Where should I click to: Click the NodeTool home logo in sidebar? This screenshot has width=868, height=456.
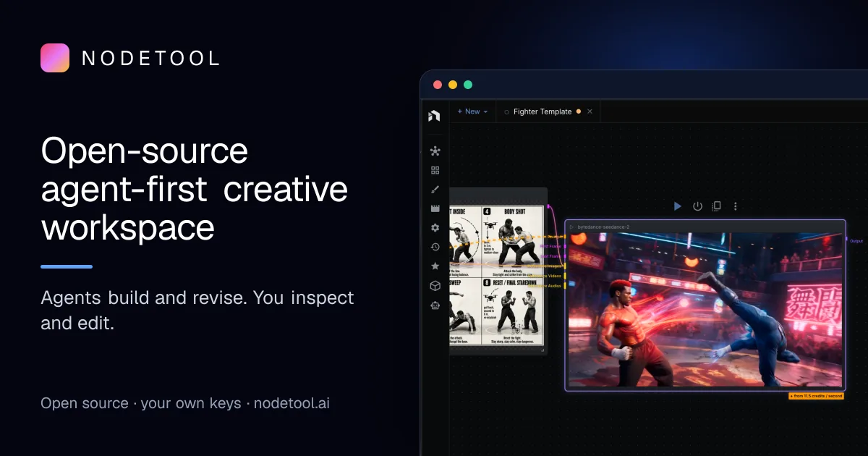(434, 116)
